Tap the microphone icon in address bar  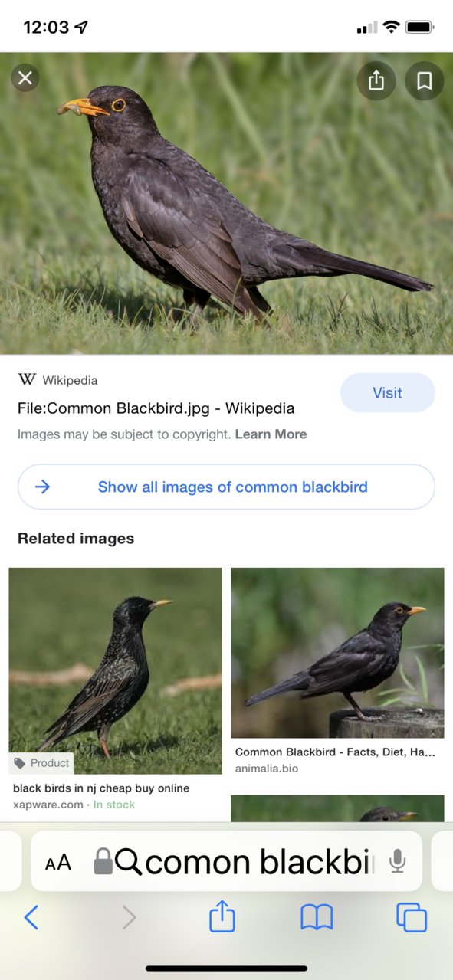[397, 861]
